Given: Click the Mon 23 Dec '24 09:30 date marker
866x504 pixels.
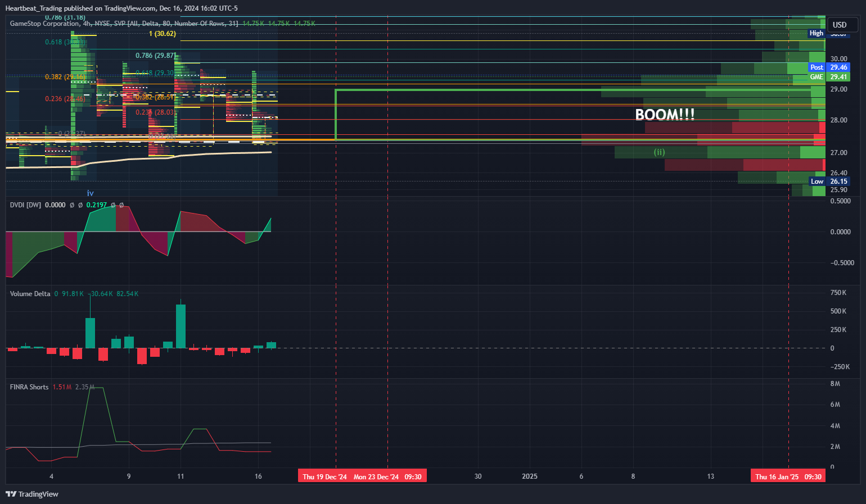Looking at the screenshot, I should 388,476.
